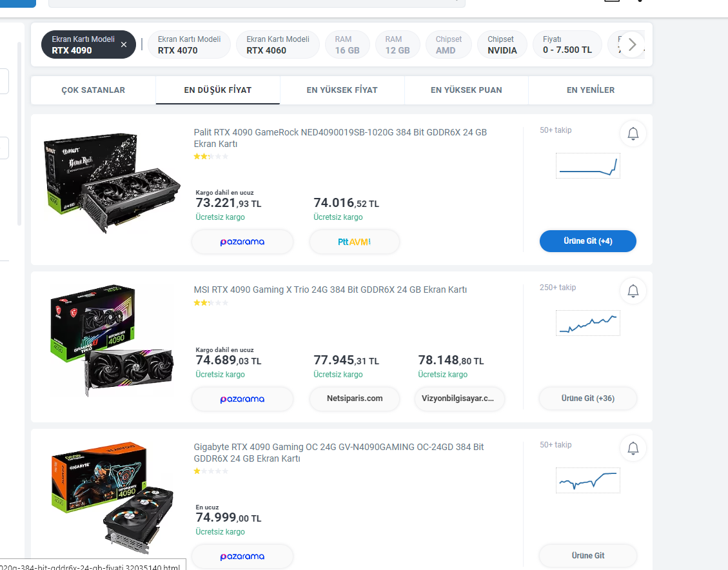
Task: Open Gigabyte price history chart
Action: (x=587, y=480)
